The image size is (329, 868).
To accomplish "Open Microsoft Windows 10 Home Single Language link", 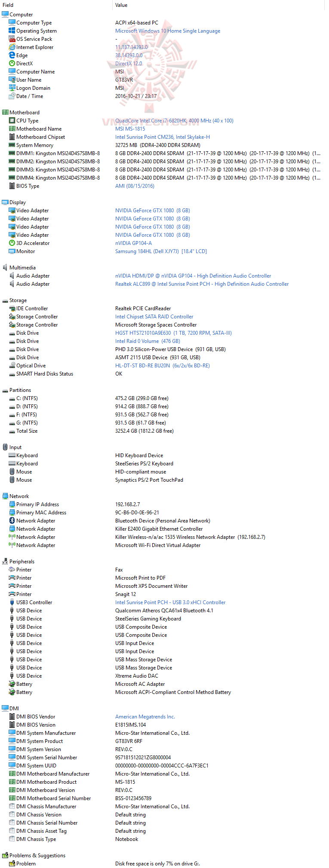I will 168,31.
